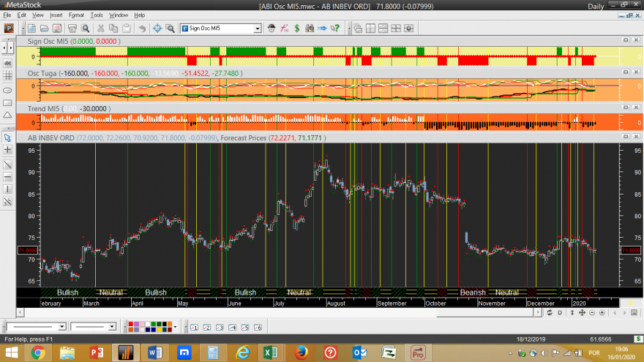Open the Format menu
644x362 pixels.
(76, 15)
